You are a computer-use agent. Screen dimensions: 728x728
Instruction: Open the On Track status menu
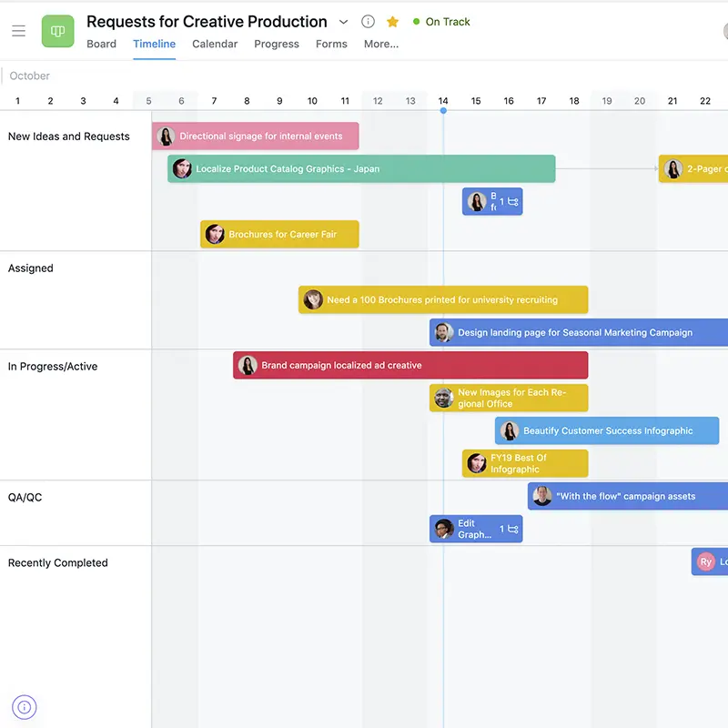[441, 22]
